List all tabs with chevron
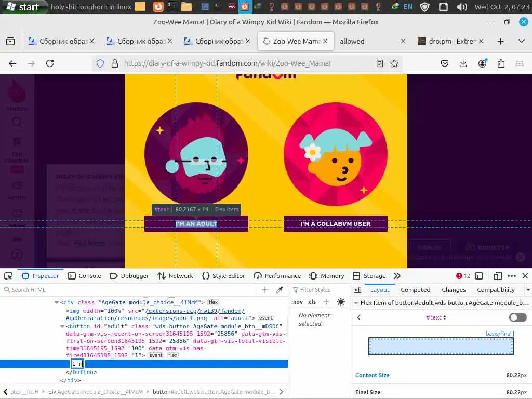Screen dimensions: 532x399 click(522, 41)
